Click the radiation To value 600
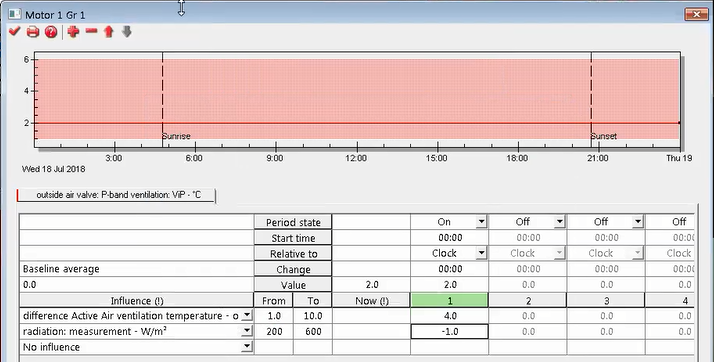The image size is (714, 362). point(313,331)
